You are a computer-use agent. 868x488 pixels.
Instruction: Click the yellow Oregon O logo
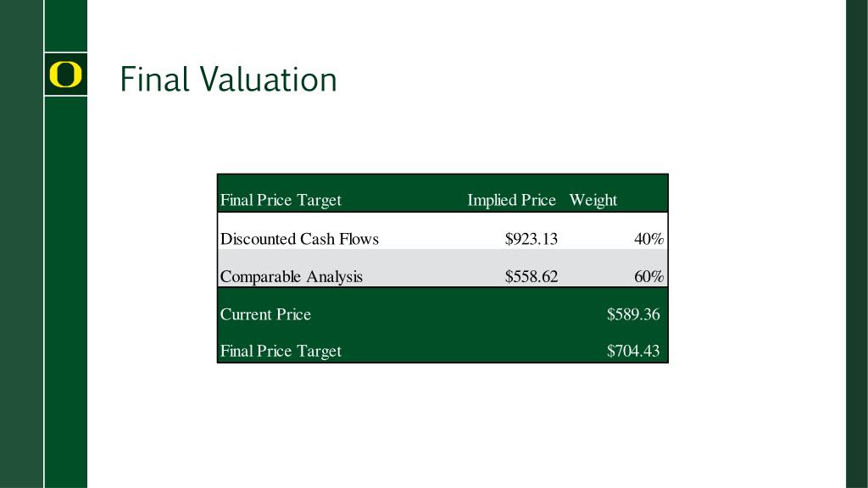[x=65, y=75]
